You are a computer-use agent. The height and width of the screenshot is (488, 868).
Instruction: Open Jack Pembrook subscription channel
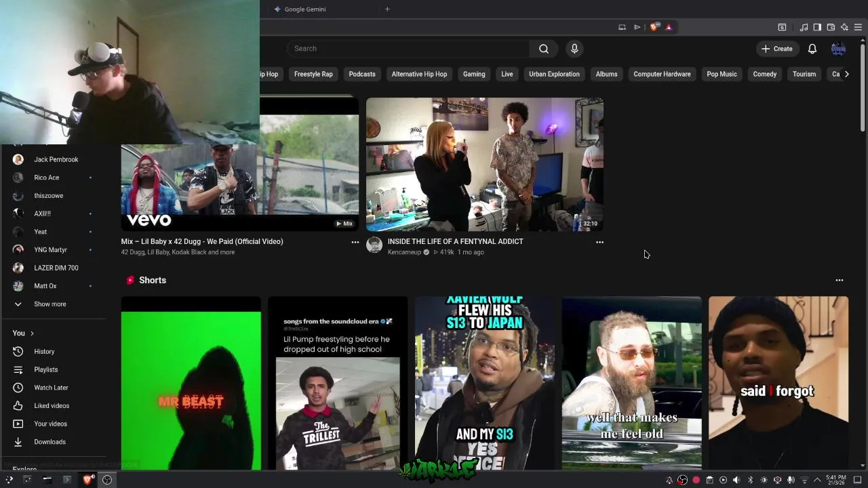point(54,159)
